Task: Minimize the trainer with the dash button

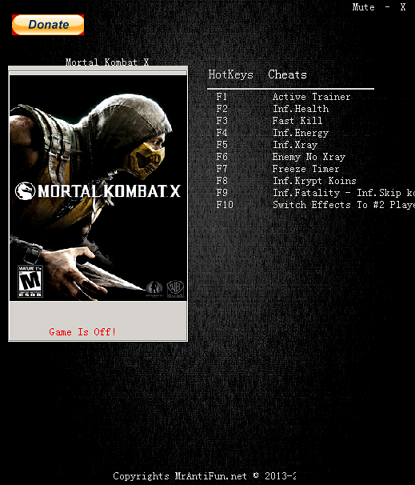Action: tap(387, 7)
